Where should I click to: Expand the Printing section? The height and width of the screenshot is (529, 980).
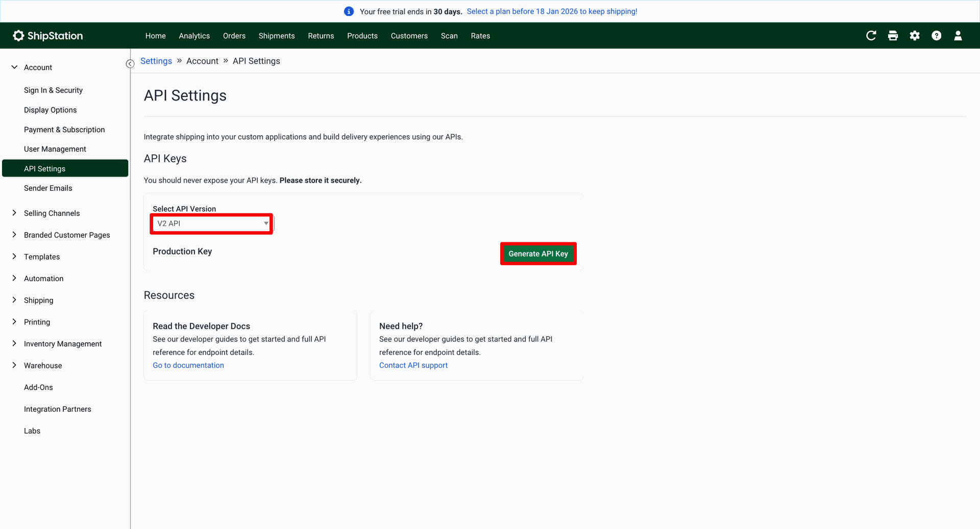click(x=14, y=322)
